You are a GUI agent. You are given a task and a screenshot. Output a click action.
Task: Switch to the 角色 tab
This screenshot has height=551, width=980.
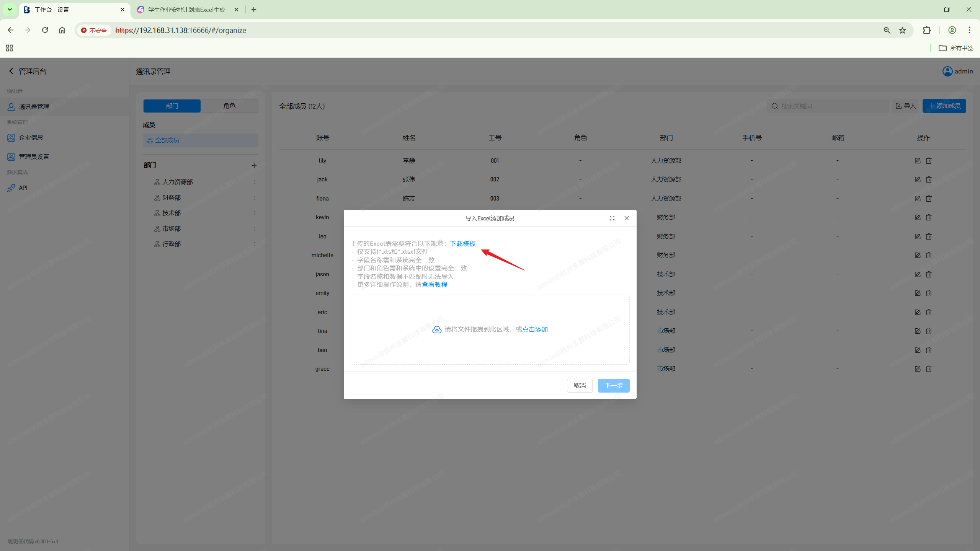click(x=229, y=106)
